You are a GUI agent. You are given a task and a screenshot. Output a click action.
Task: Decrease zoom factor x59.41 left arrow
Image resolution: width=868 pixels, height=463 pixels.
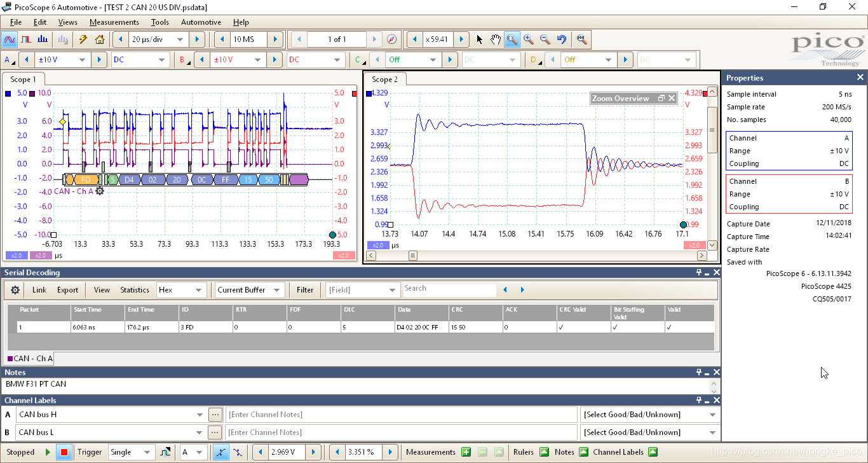pos(414,39)
